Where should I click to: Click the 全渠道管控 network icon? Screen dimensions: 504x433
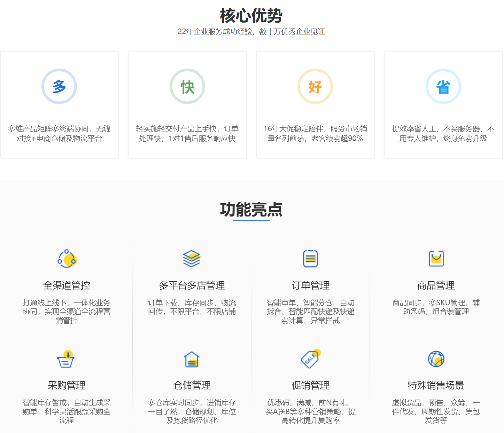[67, 259]
